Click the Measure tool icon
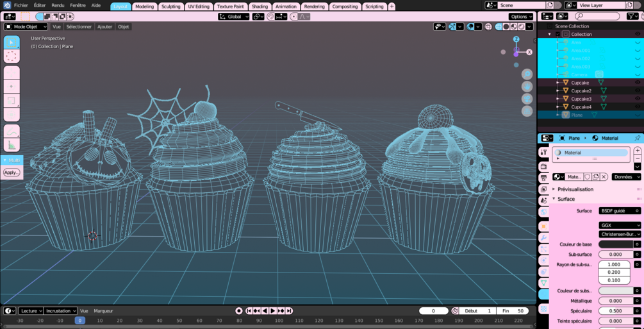Image resolution: width=644 pixels, height=329 pixels. point(12,145)
